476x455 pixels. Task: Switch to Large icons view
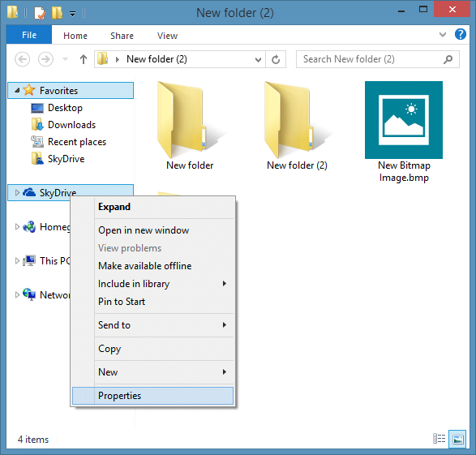457,439
